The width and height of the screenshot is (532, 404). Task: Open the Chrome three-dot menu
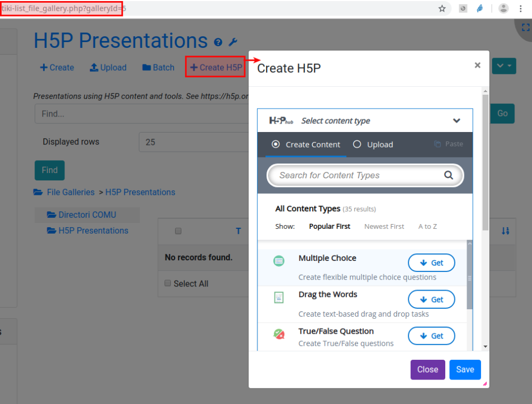(521, 9)
